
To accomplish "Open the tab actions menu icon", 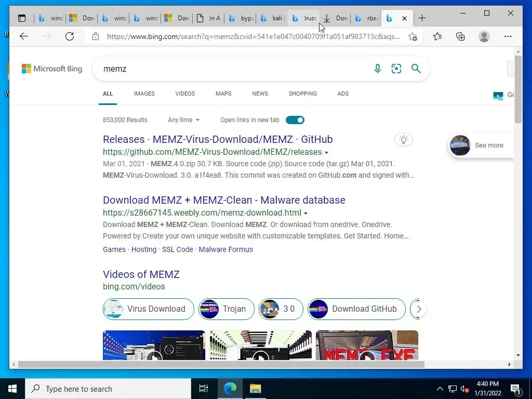I will [22, 18].
